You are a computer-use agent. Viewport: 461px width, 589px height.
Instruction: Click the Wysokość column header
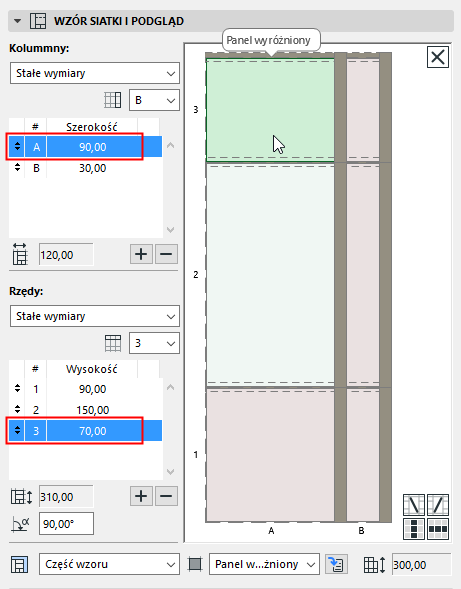point(92,369)
